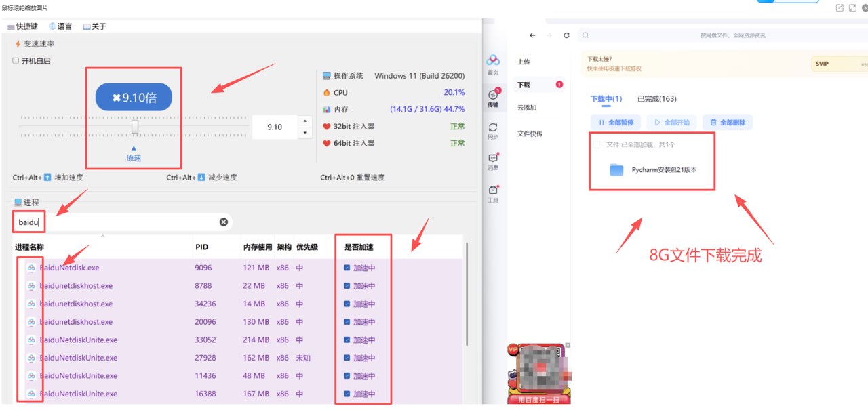Toggle the select-all files checkbox in downloads
Image resolution: width=868 pixels, height=410 pixels.
597,144
